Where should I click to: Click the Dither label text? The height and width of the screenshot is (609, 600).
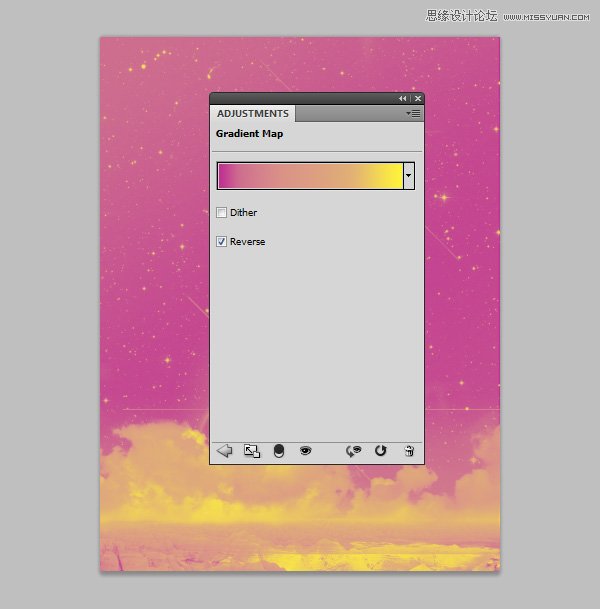pos(243,212)
